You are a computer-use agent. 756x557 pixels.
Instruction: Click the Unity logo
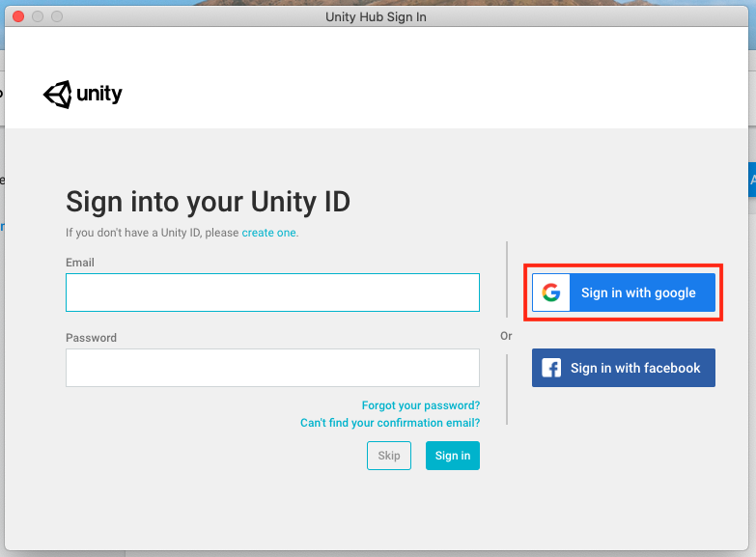[x=82, y=94]
